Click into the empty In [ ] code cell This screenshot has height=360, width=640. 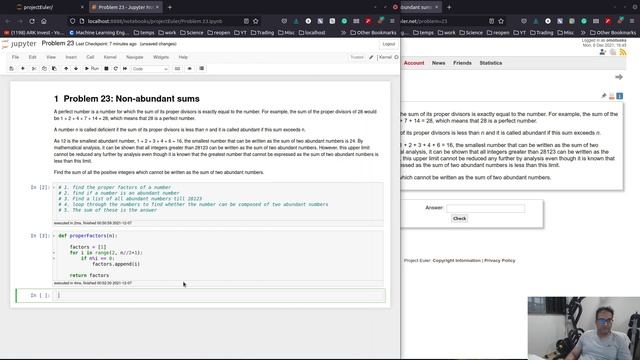[220, 295]
